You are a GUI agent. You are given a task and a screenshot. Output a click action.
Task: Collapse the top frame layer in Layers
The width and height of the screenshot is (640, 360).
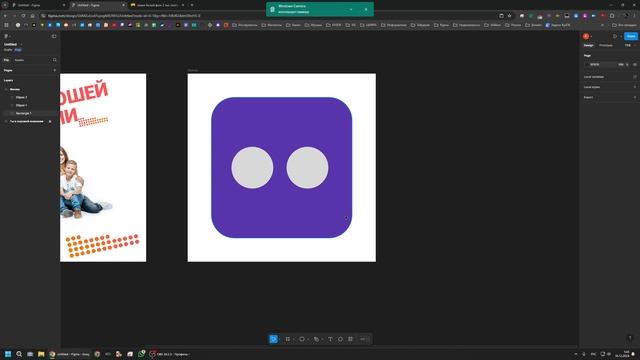click(x=6, y=89)
